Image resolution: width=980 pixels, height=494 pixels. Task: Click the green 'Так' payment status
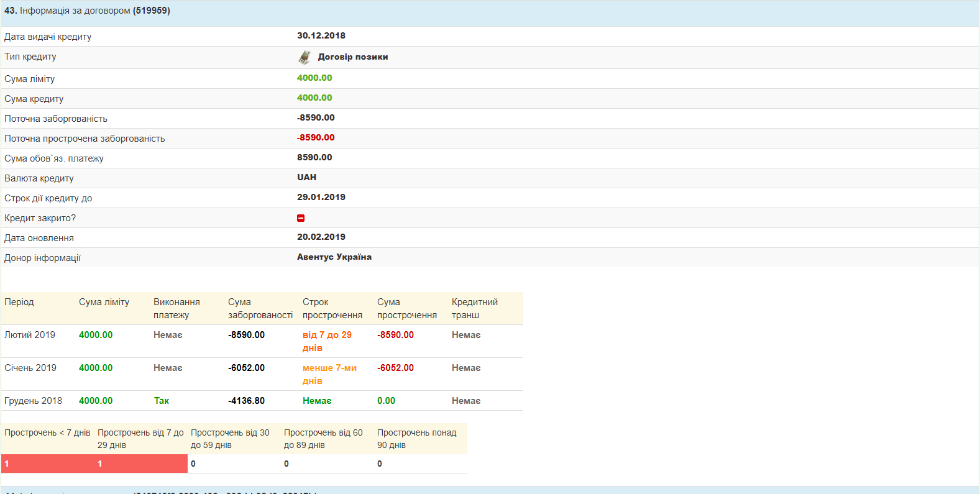[162, 401]
